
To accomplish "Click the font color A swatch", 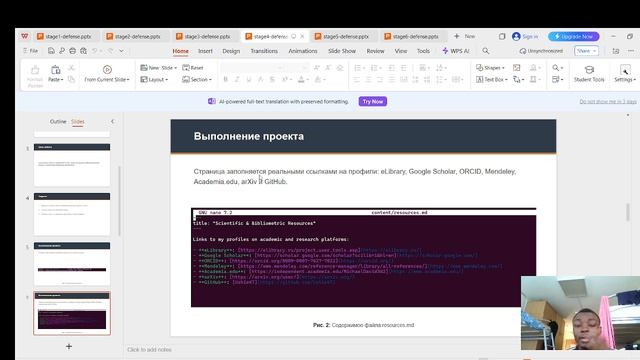I will click(301, 80).
